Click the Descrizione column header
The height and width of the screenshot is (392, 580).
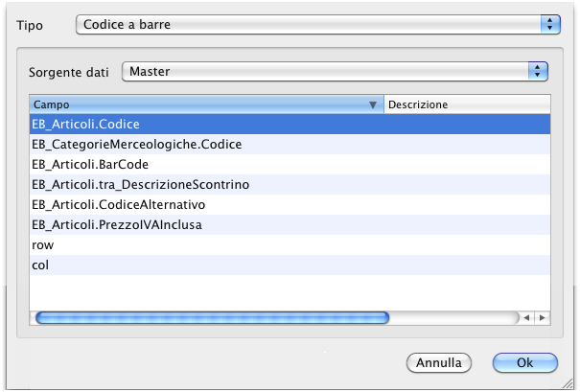tap(466, 104)
